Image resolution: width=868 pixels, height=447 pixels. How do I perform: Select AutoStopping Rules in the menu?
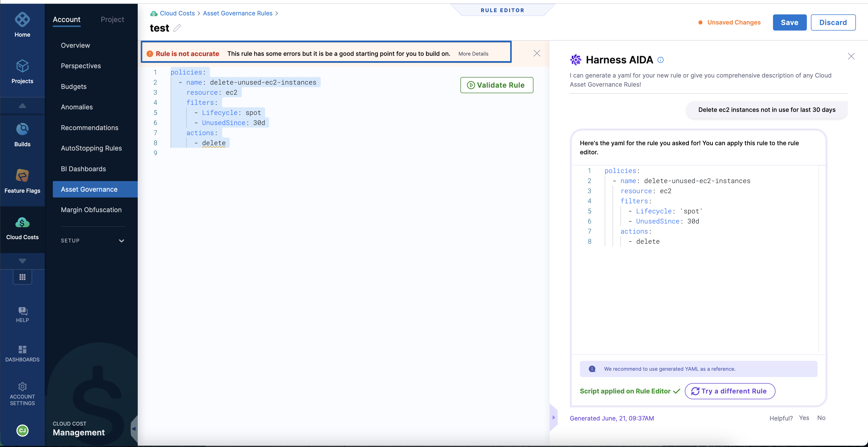91,148
